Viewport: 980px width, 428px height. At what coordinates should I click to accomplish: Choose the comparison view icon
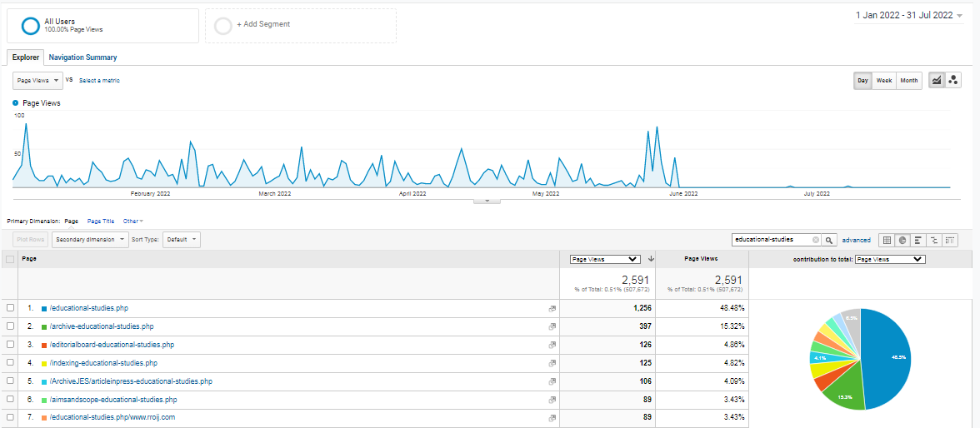pyautogui.click(x=933, y=240)
